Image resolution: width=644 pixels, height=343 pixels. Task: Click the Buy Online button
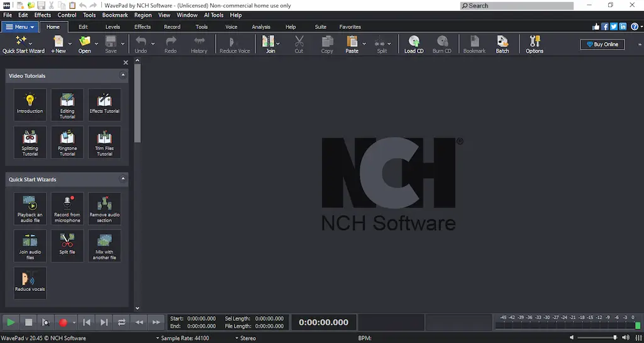(602, 45)
